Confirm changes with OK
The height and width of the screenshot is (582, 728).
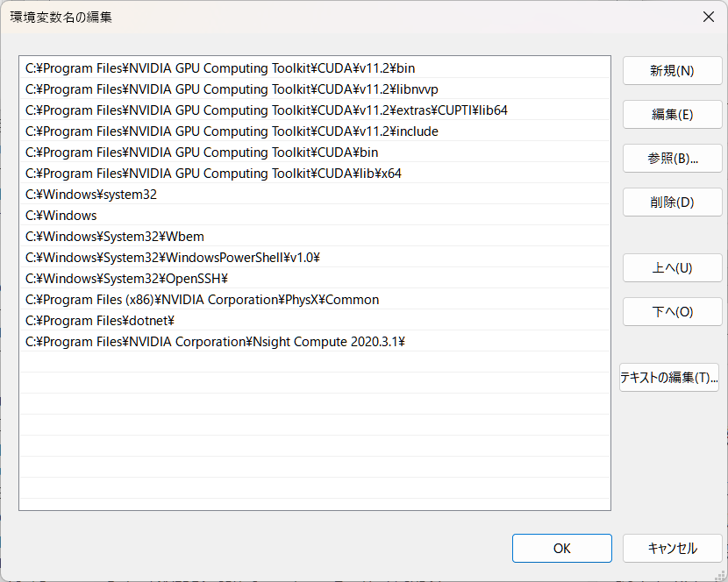pos(561,548)
